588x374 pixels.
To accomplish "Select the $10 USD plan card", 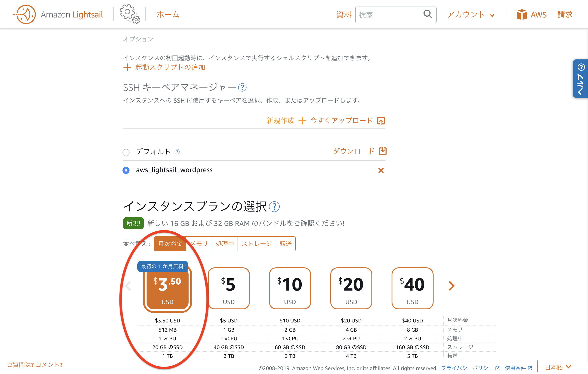I will tap(290, 288).
